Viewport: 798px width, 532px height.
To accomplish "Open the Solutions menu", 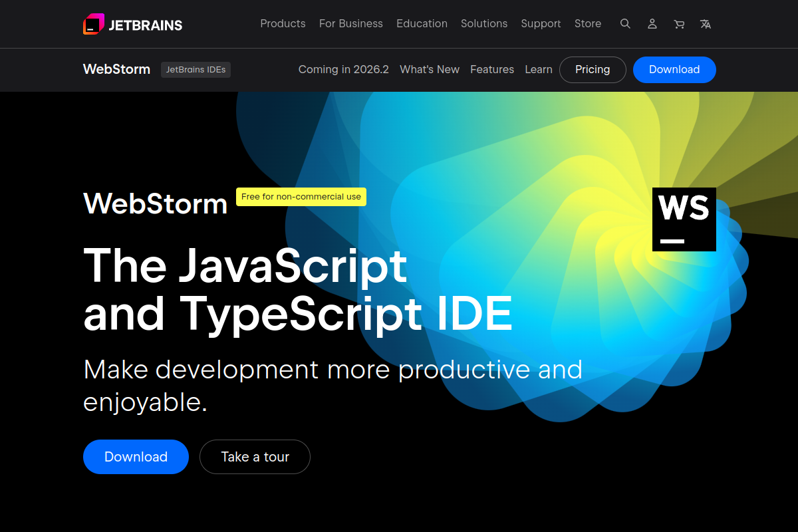I will click(484, 23).
